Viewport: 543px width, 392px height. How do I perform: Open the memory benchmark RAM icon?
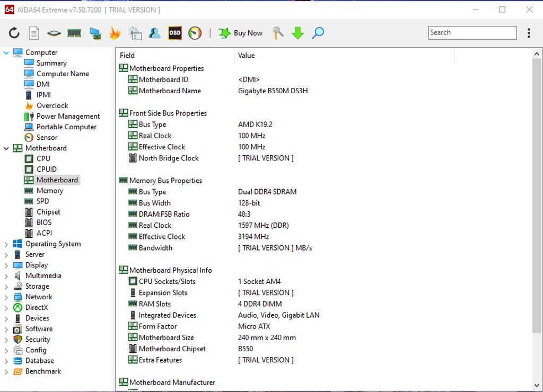[x=74, y=33]
